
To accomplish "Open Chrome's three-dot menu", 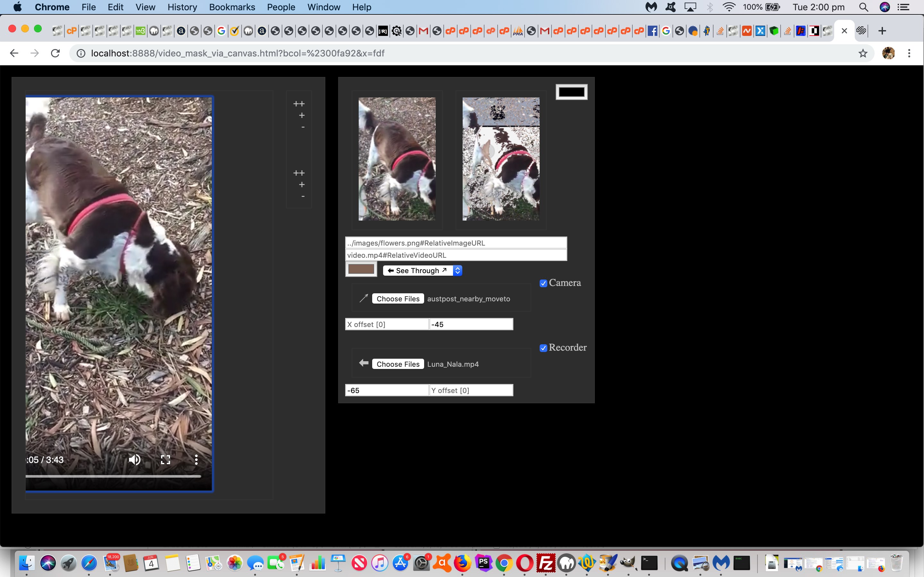I will (x=909, y=54).
